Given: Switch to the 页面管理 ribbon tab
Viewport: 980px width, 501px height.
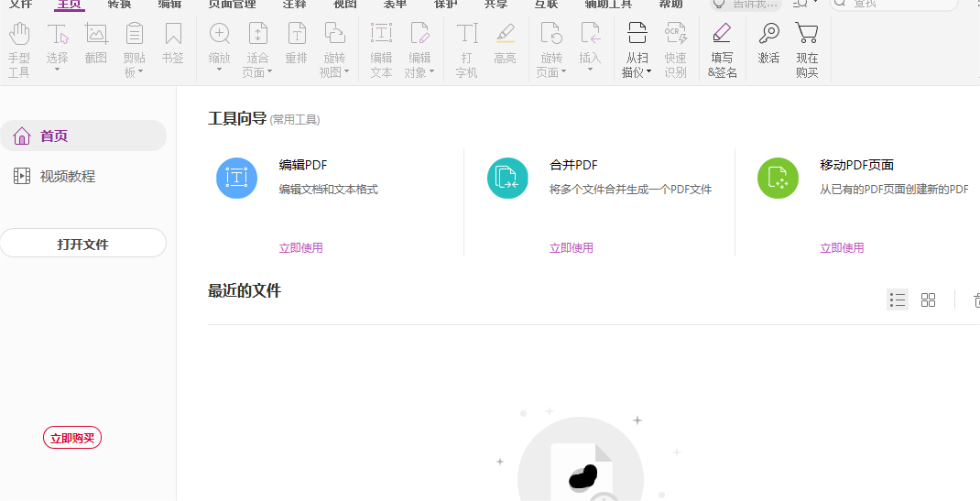Looking at the screenshot, I should point(232,4).
